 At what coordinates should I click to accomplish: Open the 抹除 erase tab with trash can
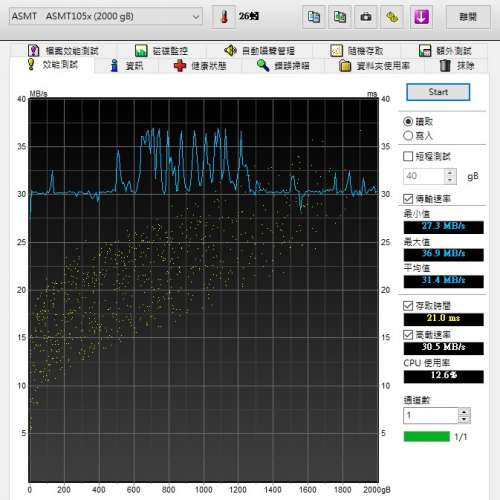pos(457,66)
